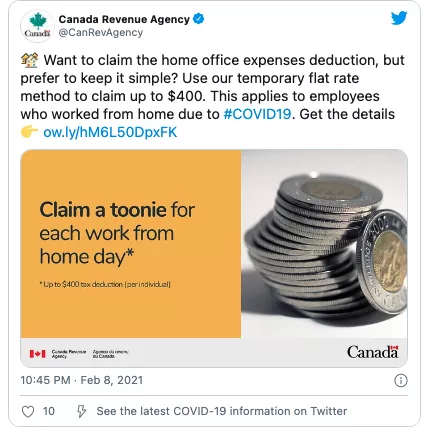Click the Twitter bird logo
Viewport: 427px width, 431px height.
[399, 18]
